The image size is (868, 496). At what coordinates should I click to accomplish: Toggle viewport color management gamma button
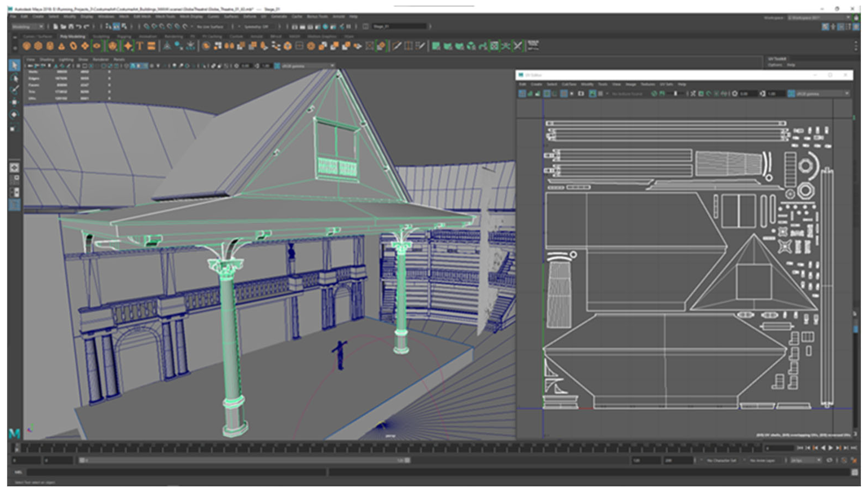click(277, 66)
